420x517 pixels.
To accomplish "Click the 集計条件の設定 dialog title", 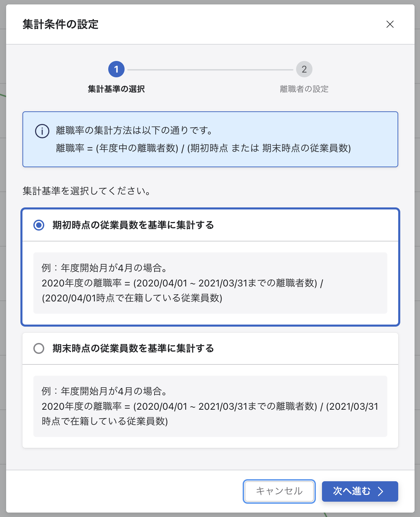I will pos(61,25).
